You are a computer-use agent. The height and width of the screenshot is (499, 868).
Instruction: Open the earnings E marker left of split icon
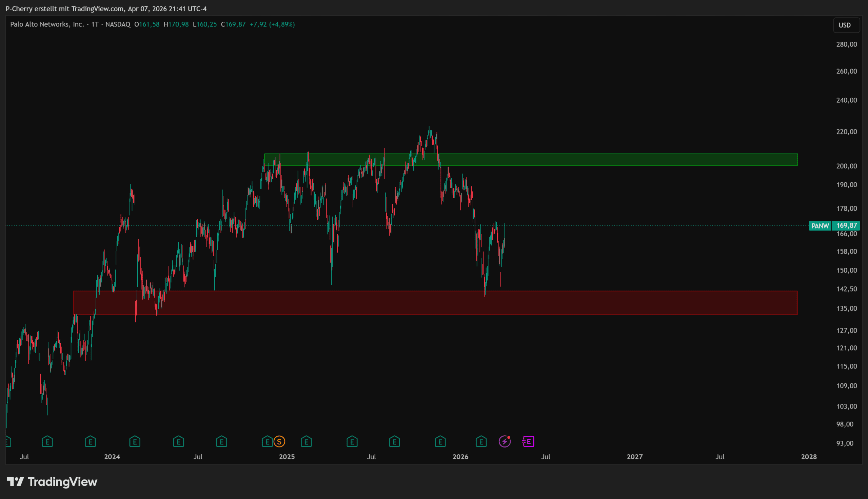[267, 441]
